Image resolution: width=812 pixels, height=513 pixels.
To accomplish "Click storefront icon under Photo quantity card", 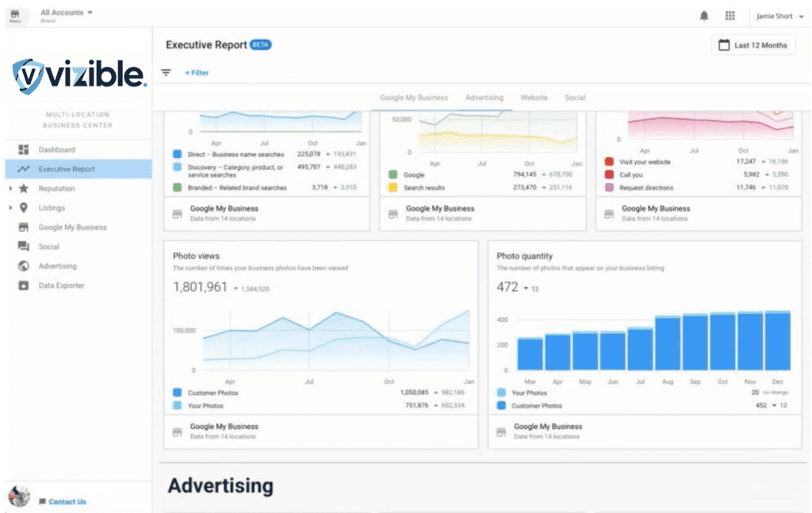I will (x=501, y=431).
